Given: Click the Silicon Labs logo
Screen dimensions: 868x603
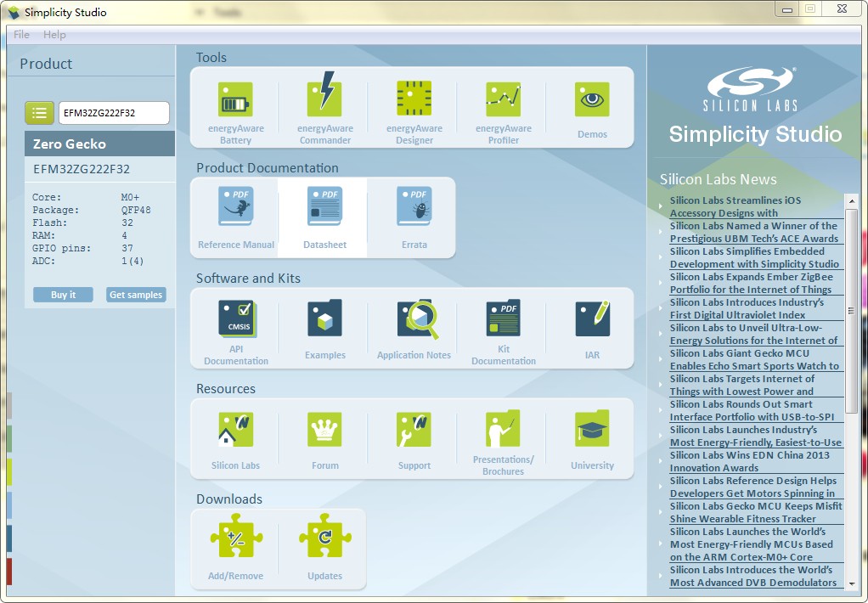Looking at the screenshot, I should (x=750, y=89).
